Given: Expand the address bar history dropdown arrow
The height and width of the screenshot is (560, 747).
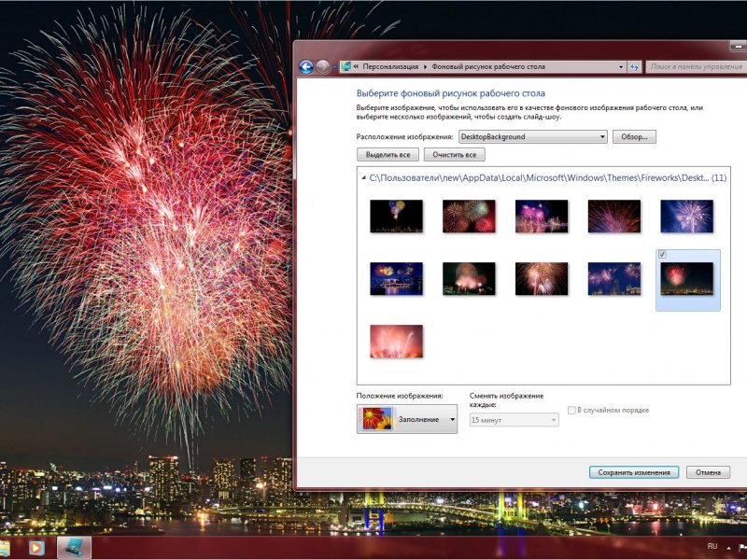Looking at the screenshot, I should pyautogui.click(x=621, y=67).
